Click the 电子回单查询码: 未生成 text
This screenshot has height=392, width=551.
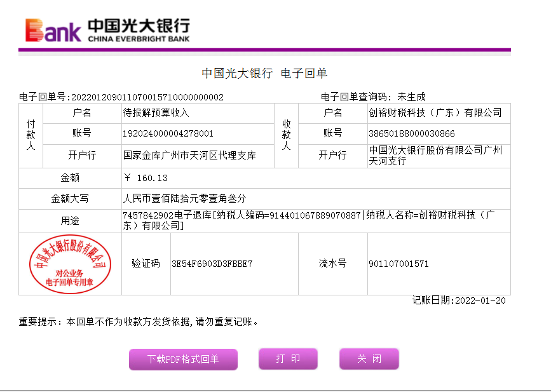click(x=373, y=97)
